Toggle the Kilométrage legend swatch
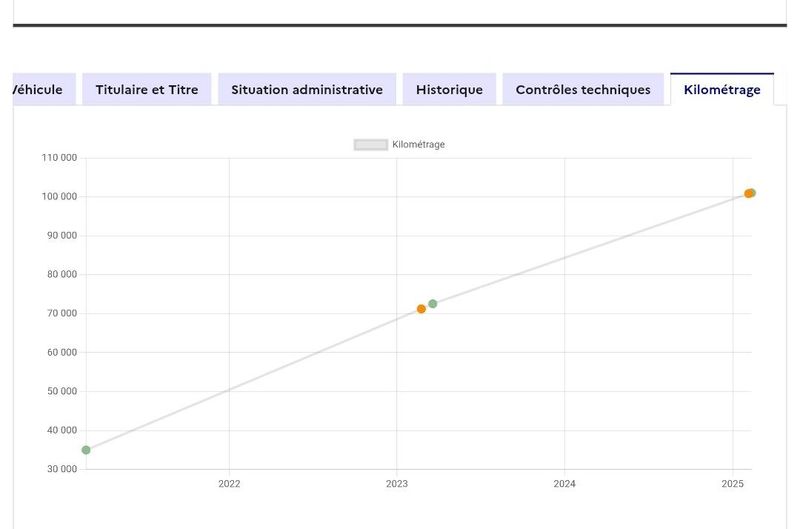 (x=371, y=145)
